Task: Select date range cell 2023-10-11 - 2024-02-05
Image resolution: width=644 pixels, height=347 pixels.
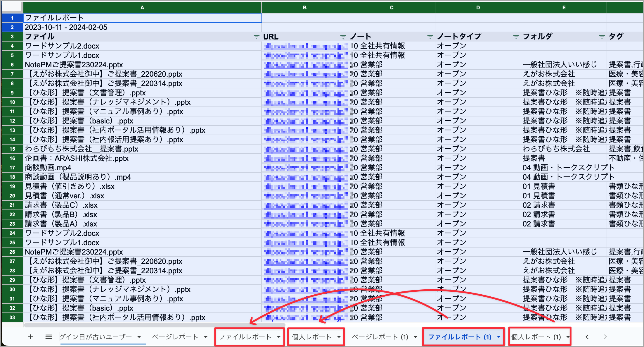Action: [142, 27]
